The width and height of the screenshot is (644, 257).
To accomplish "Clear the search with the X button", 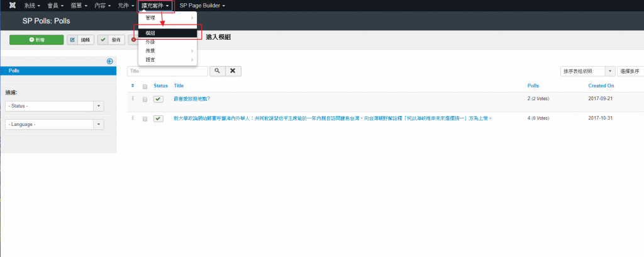I will (x=233, y=71).
